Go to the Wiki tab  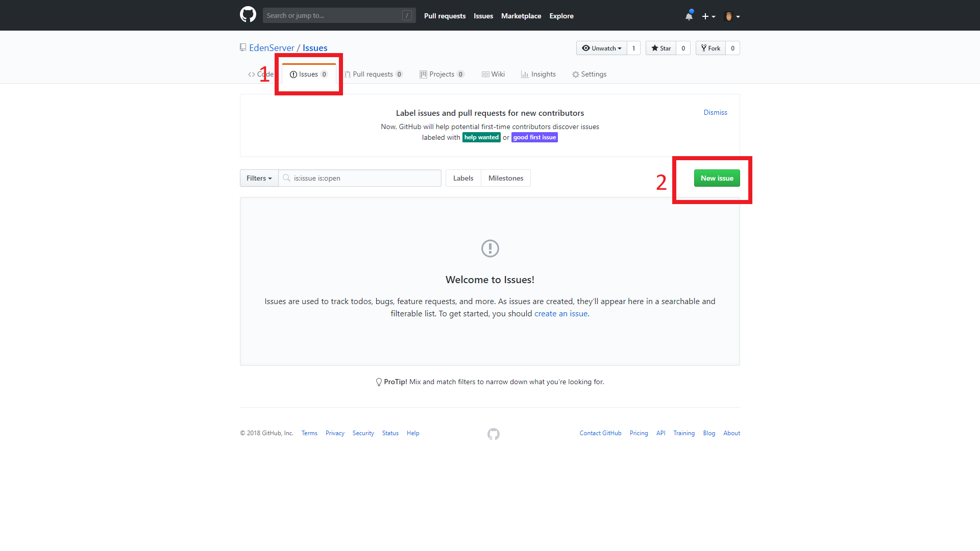pyautogui.click(x=493, y=74)
